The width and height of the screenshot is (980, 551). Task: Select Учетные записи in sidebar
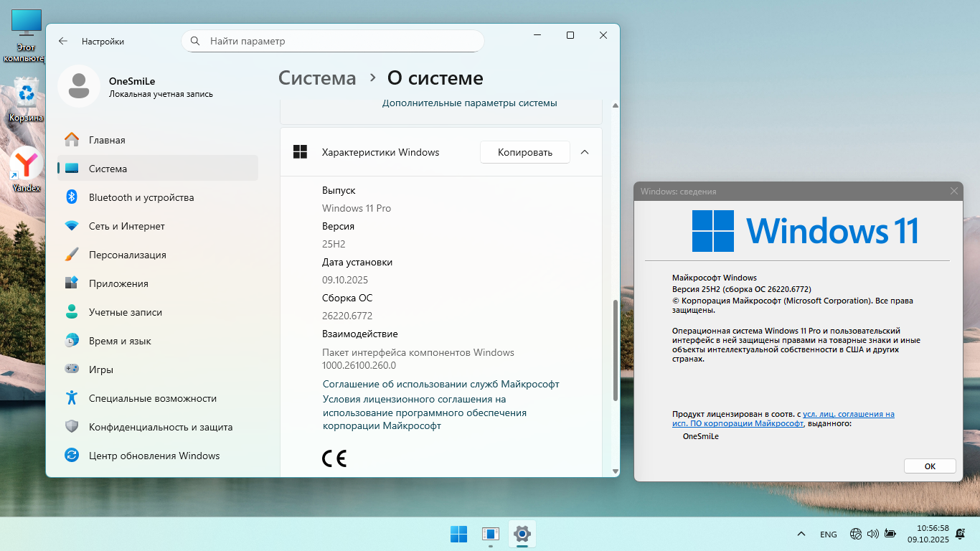[125, 312]
